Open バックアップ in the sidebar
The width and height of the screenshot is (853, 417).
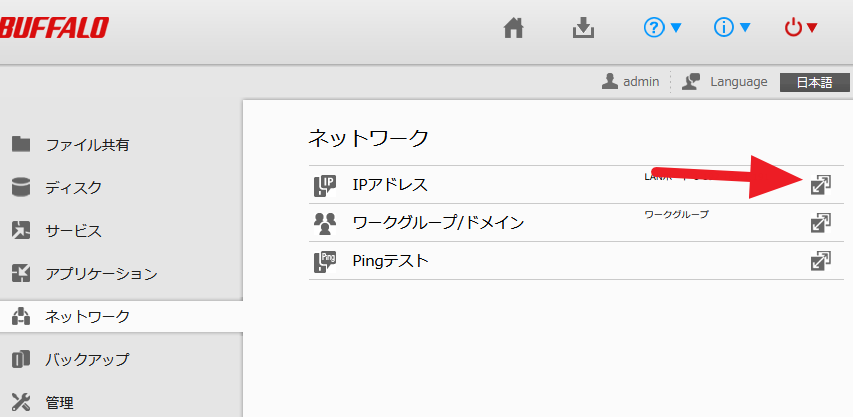(87, 359)
